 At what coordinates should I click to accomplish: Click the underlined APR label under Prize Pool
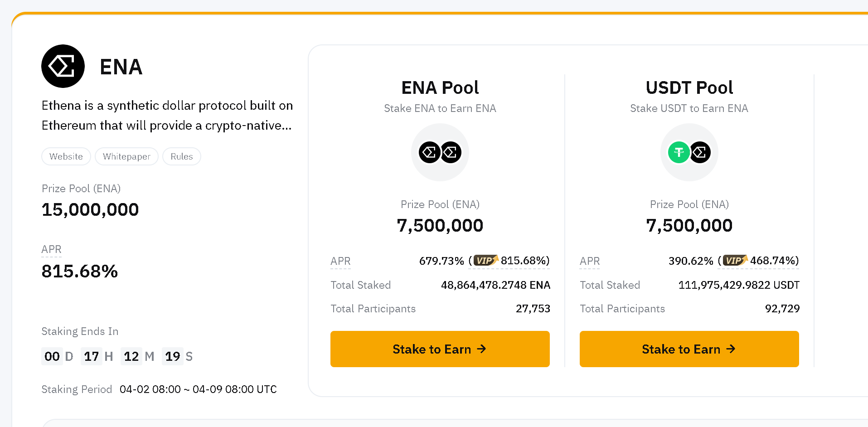coord(51,249)
